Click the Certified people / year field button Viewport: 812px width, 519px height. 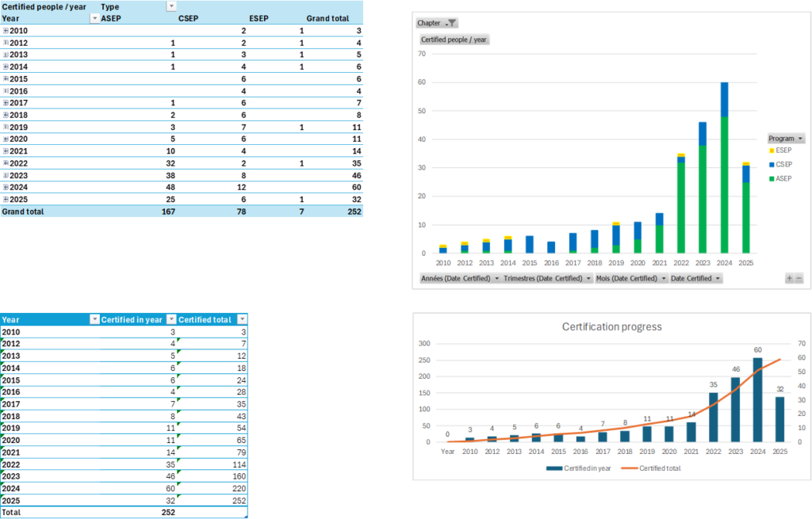(453, 40)
